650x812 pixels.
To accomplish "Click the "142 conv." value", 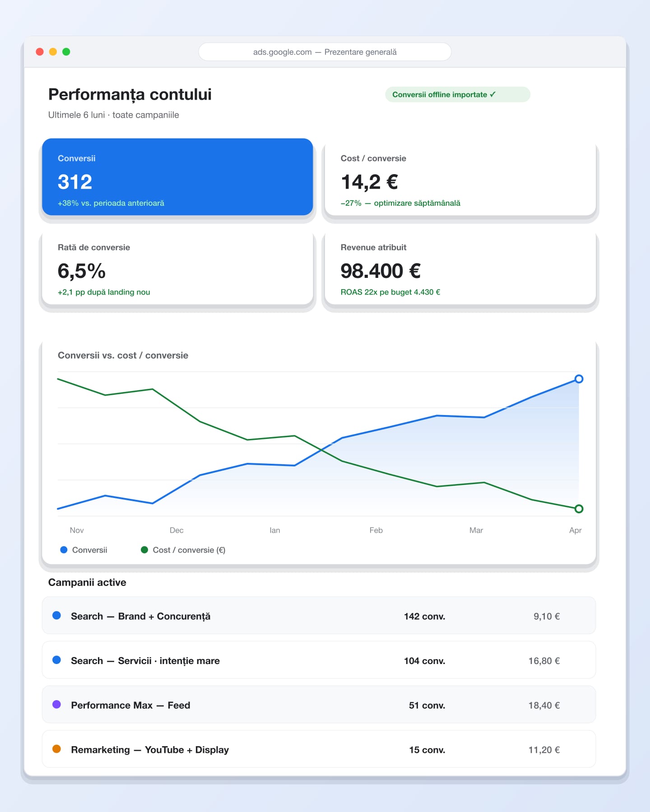I will [x=425, y=616].
